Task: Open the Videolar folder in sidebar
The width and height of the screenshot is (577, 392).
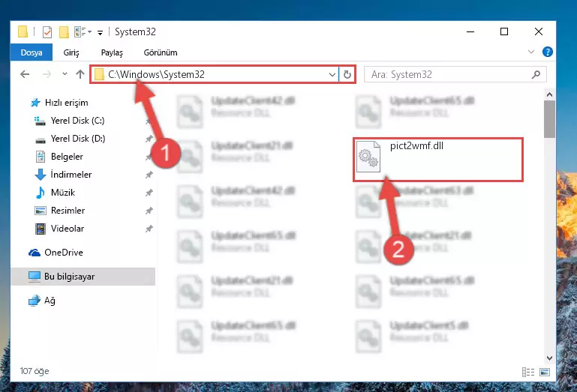Action: tap(68, 229)
